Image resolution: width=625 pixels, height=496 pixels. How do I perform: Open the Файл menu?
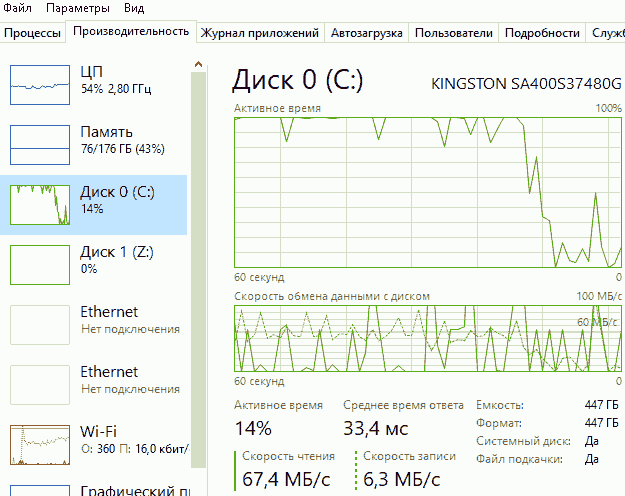(x=18, y=8)
